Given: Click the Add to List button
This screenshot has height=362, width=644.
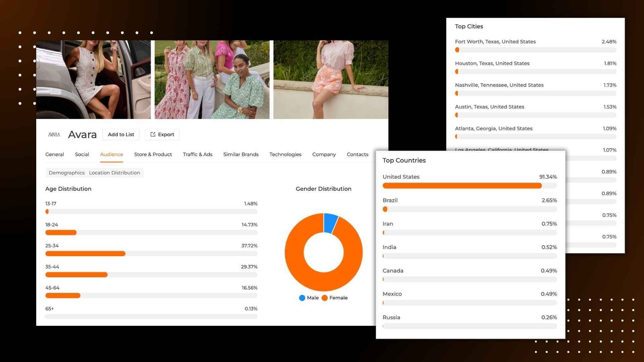Looking at the screenshot, I should (x=121, y=134).
